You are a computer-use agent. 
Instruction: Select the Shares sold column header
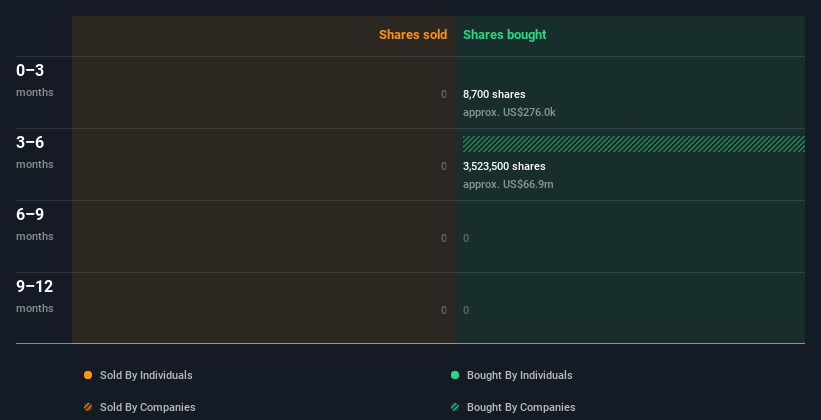(412, 35)
